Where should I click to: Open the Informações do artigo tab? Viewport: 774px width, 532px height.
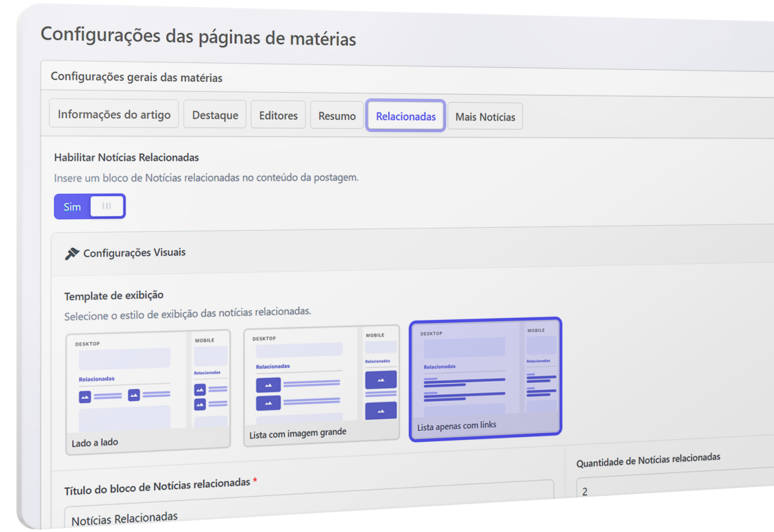(114, 114)
